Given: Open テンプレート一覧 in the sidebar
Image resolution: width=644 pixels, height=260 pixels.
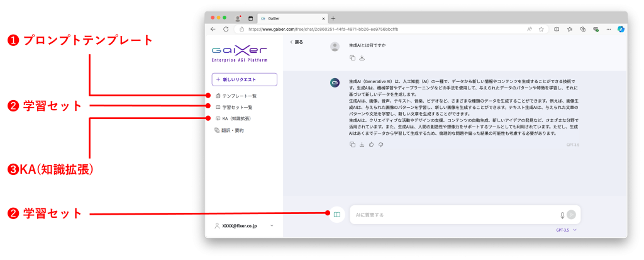Looking at the screenshot, I should (x=239, y=96).
